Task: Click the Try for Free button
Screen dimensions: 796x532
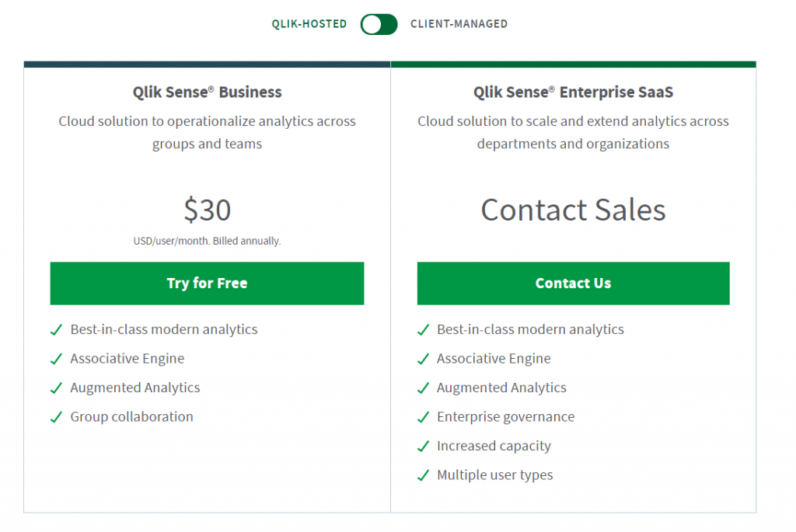Action: point(207,283)
